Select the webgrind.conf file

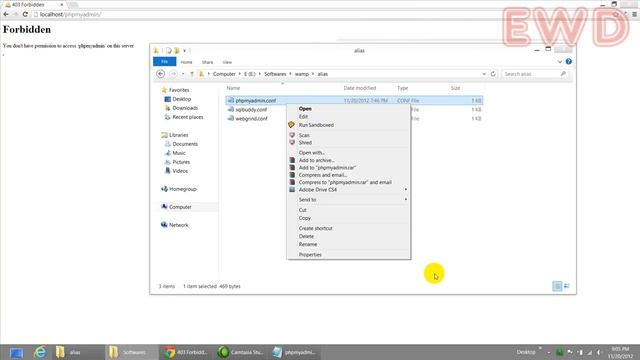tap(251, 119)
